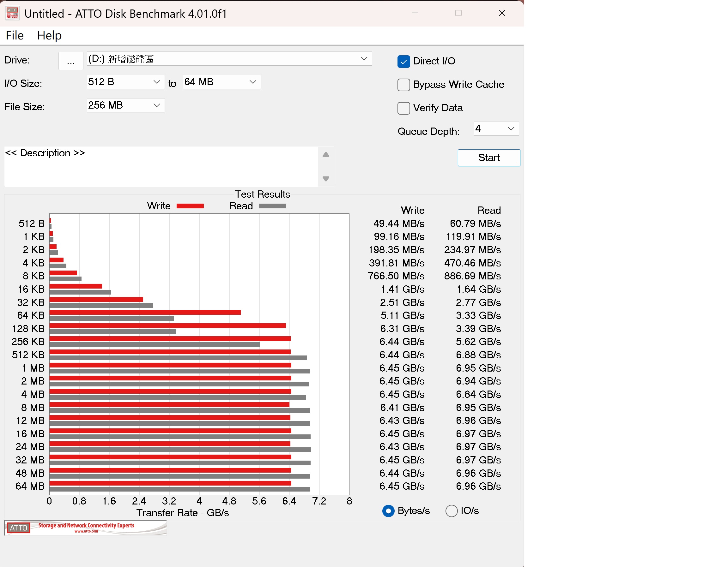Click the description scroll down arrow
The width and height of the screenshot is (728, 567).
point(326,179)
